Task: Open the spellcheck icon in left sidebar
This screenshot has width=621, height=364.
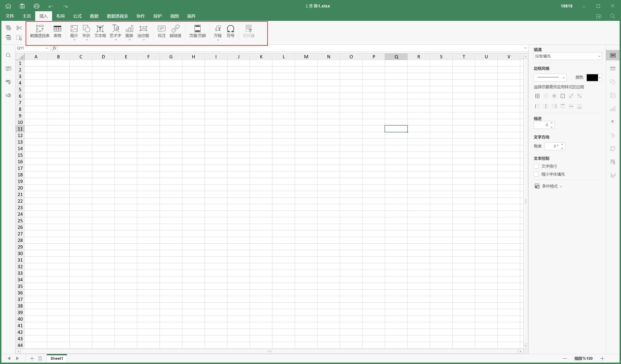Action: coord(8,82)
